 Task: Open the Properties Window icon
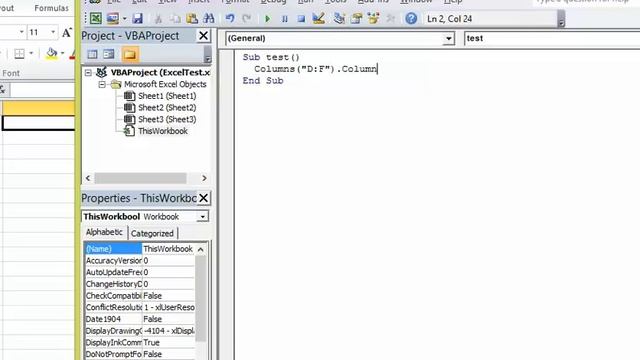point(356,18)
